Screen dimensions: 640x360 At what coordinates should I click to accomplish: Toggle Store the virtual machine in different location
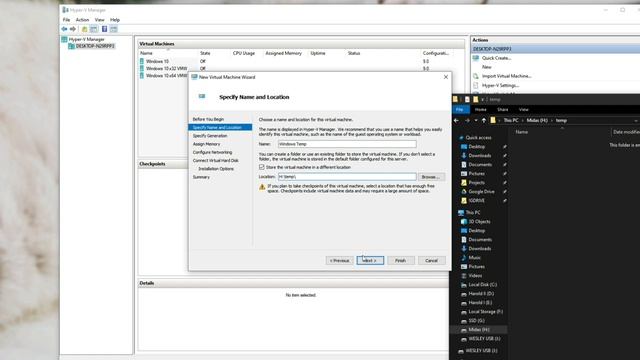click(x=262, y=167)
